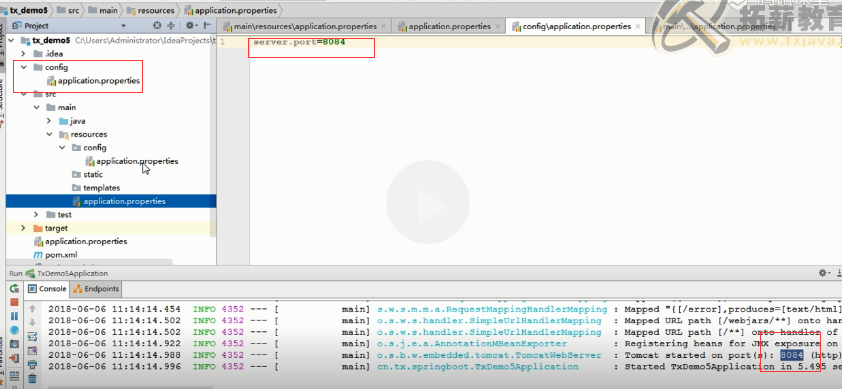Click resources in the breadcrumb bar
Viewport: 842px width, 389px height.
(x=150, y=10)
